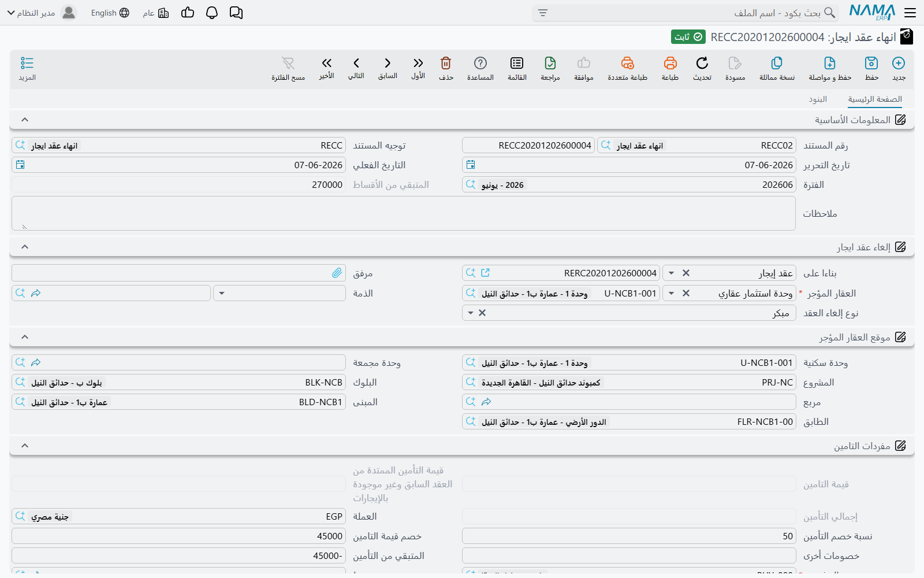The image size is (924, 578).
Task: Open the القائمة (List) view icon
Action: (x=517, y=63)
